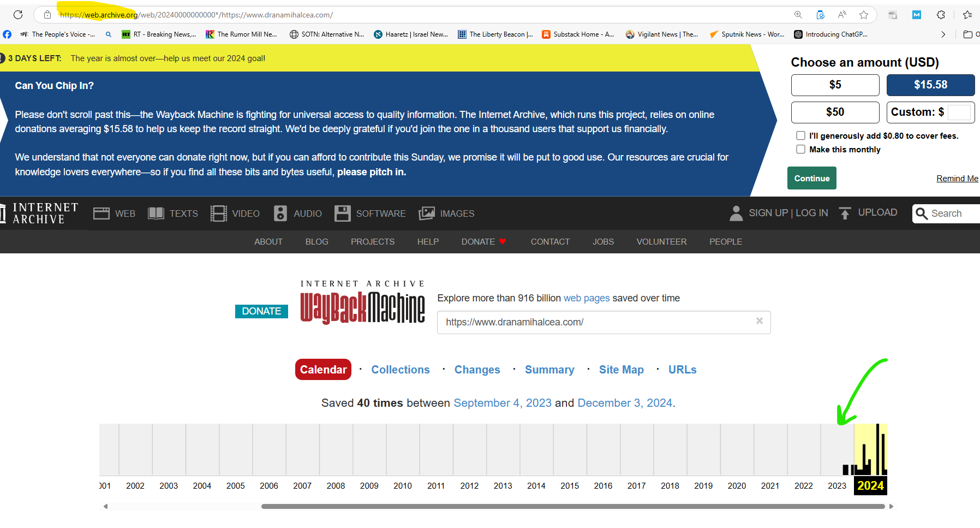Screen dimensions: 980x528
Task: Open the December 3, 2024 capture link
Action: tap(625, 403)
